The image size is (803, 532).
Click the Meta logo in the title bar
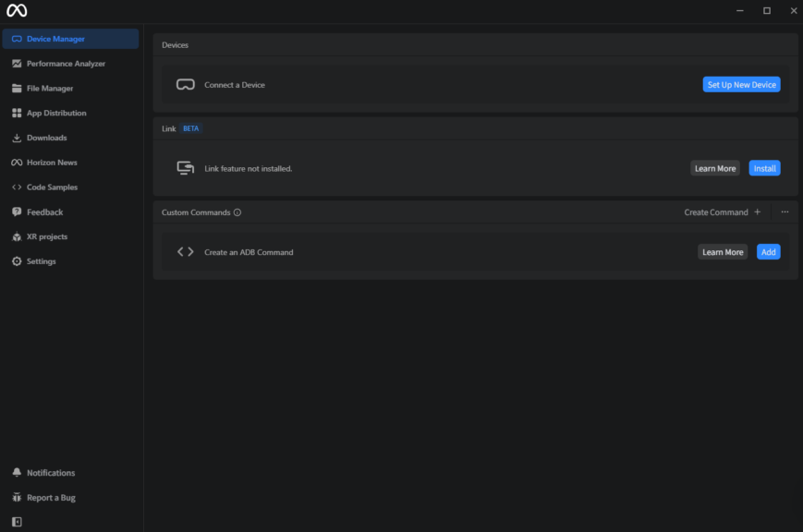click(x=17, y=11)
